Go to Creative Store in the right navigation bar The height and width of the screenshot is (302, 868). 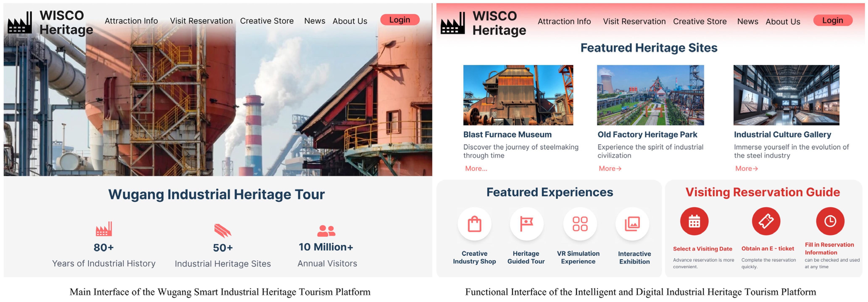point(700,22)
